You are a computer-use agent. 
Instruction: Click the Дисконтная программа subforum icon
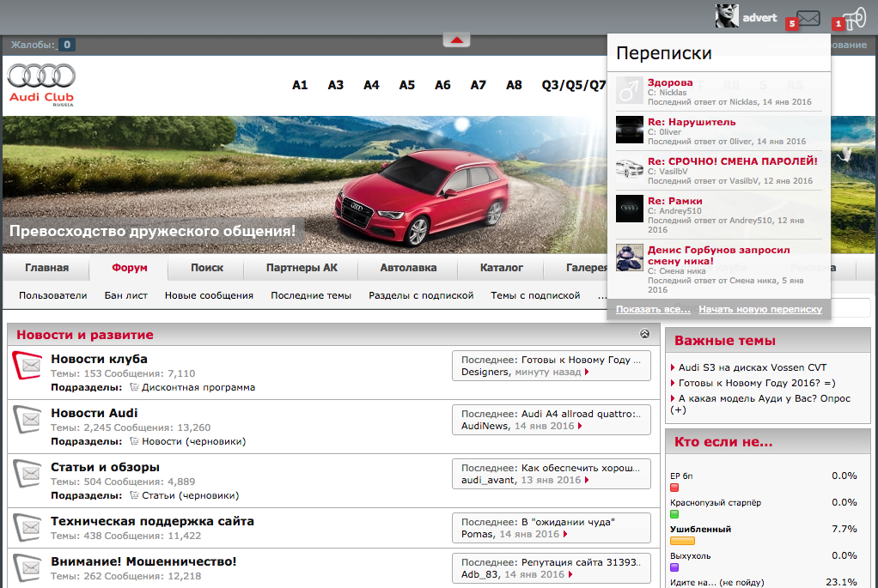134,387
